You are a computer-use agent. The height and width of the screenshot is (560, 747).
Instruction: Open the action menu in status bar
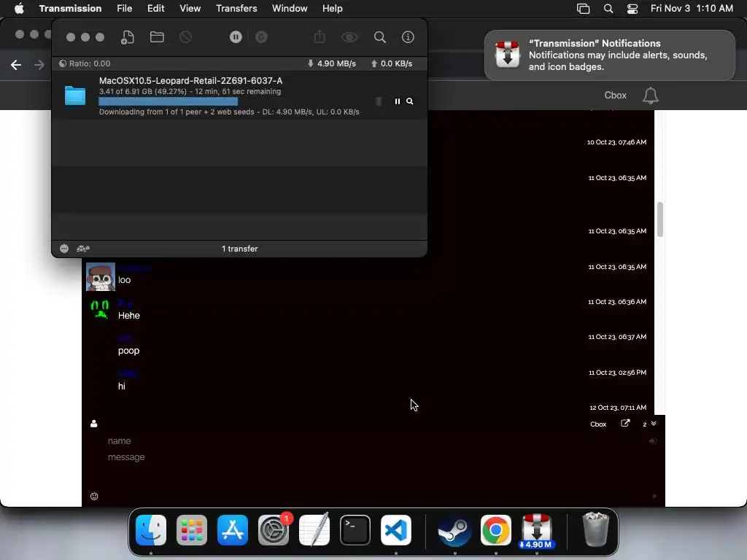pos(64,249)
